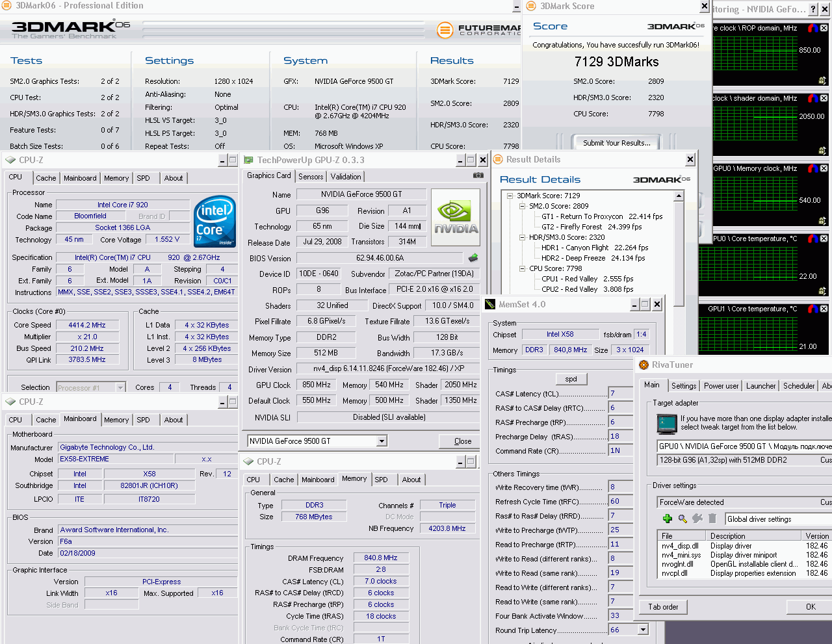
Task: Click Futuremark Corporation logo
Action: pos(480,30)
